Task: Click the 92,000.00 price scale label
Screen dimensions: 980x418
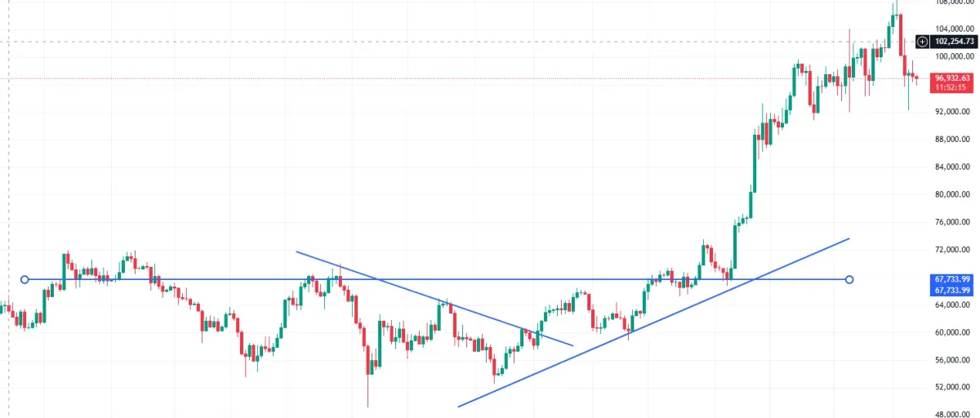Action: (x=954, y=112)
